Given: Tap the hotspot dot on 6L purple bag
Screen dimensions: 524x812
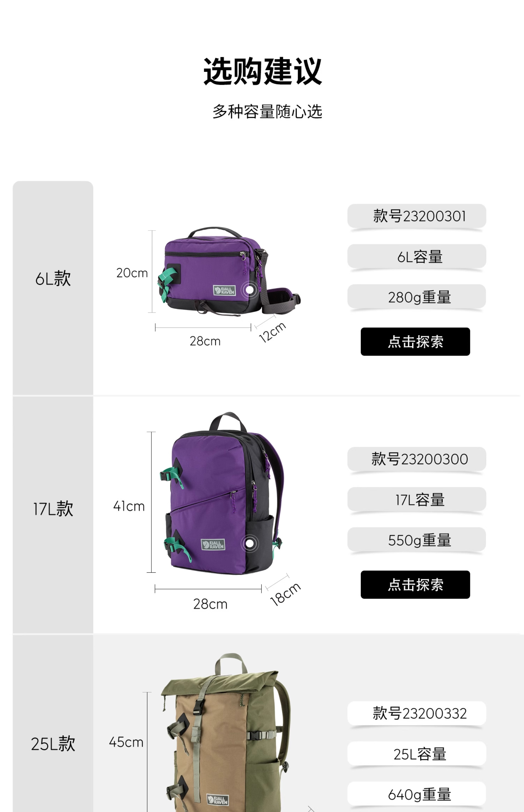Looking at the screenshot, I should click(250, 290).
